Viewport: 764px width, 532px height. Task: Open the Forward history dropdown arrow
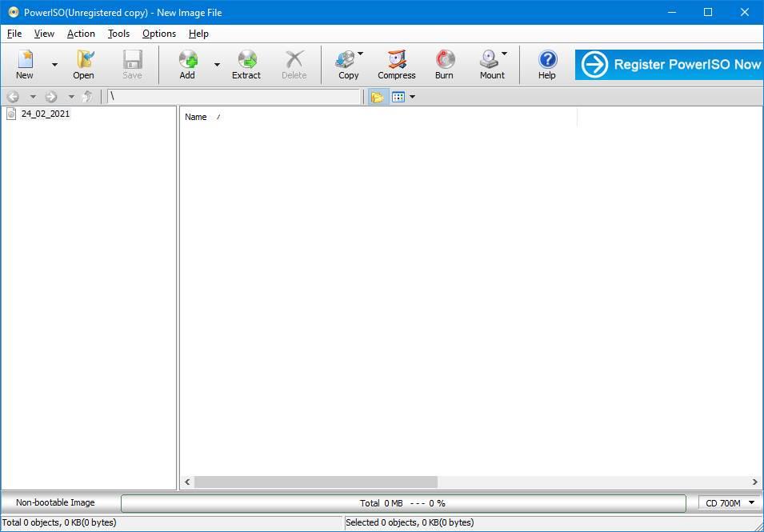coord(71,97)
